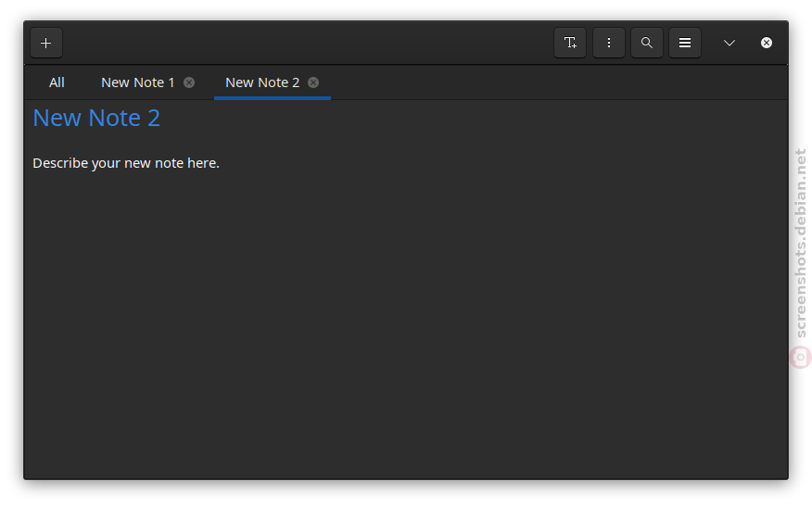The image size is (812, 506).
Task: Click the empty header bar area
Action: (308, 43)
